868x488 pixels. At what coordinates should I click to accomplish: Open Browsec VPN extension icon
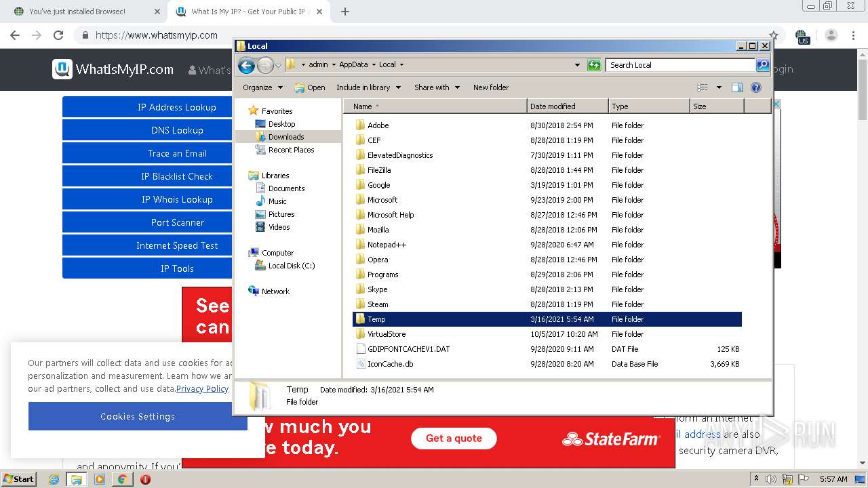click(x=802, y=36)
